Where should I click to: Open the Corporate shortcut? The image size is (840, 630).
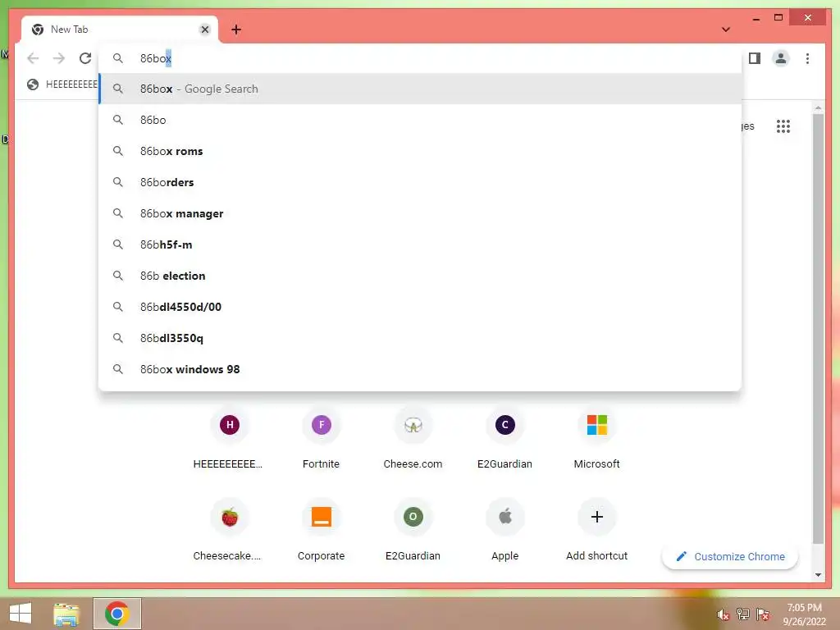(x=321, y=531)
